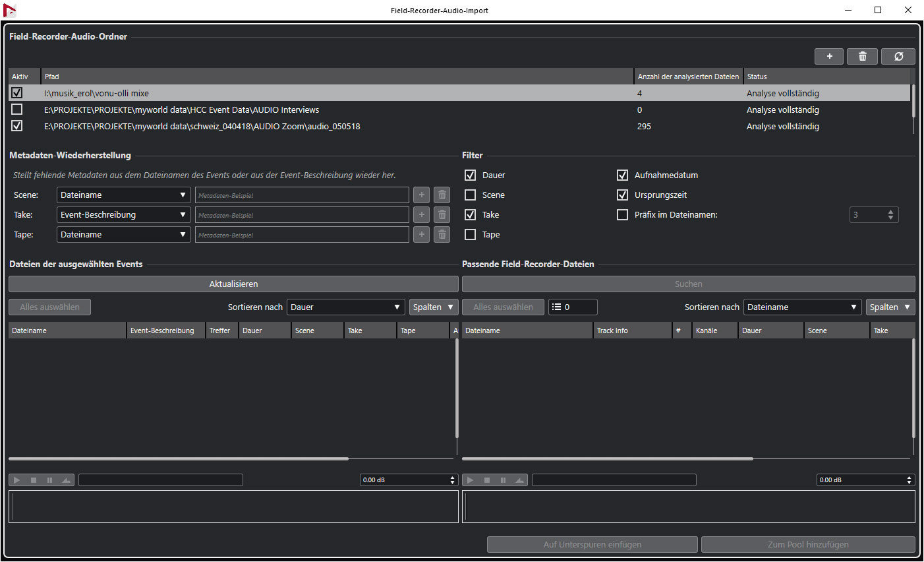924x562 pixels.
Task: Click the add folder plus icon
Action: (x=829, y=57)
